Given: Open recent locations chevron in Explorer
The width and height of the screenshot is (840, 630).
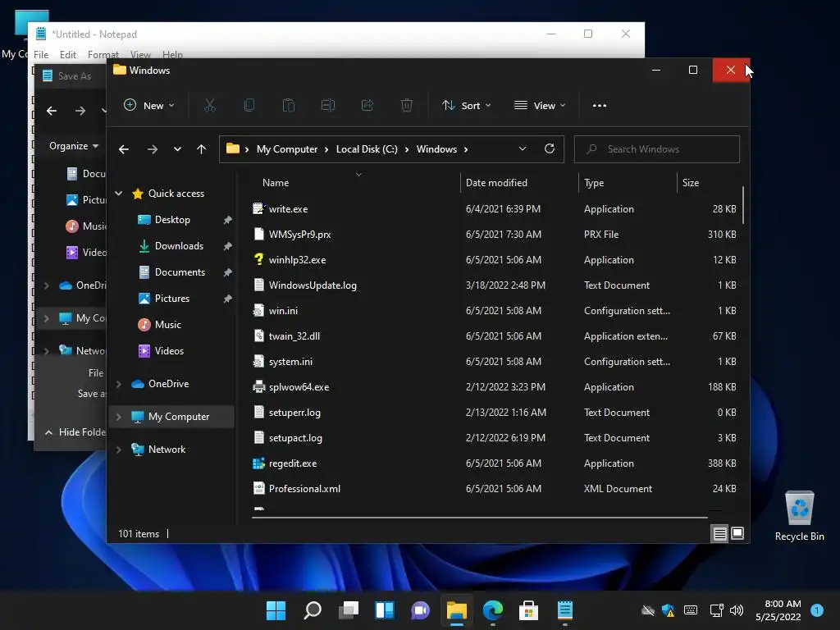Looking at the screenshot, I should (177, 149).
